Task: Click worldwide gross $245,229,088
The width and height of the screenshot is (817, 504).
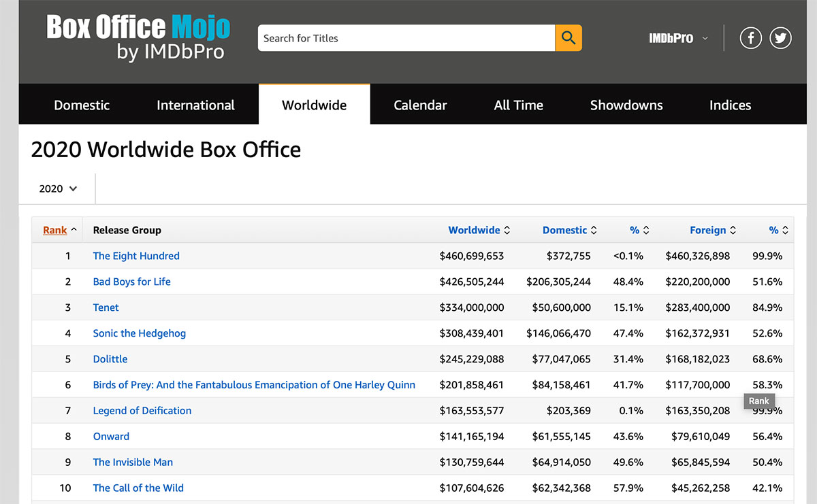Action: pyautogui.click(x=472, y=359)
